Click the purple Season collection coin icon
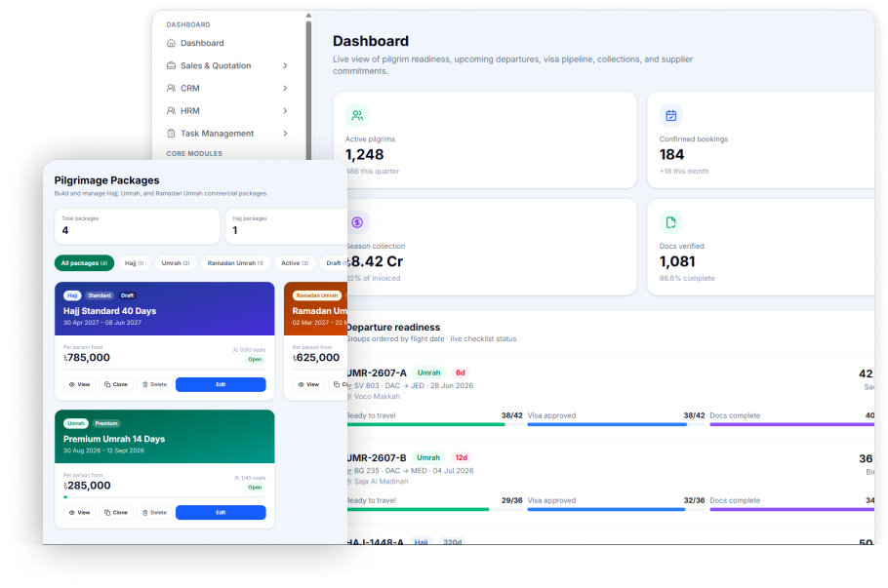Screen dimensions: 888x588 tap(357, 222)
